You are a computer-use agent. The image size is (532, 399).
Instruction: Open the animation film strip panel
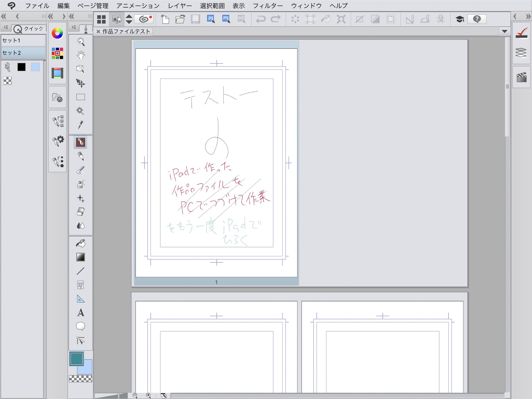57,73
